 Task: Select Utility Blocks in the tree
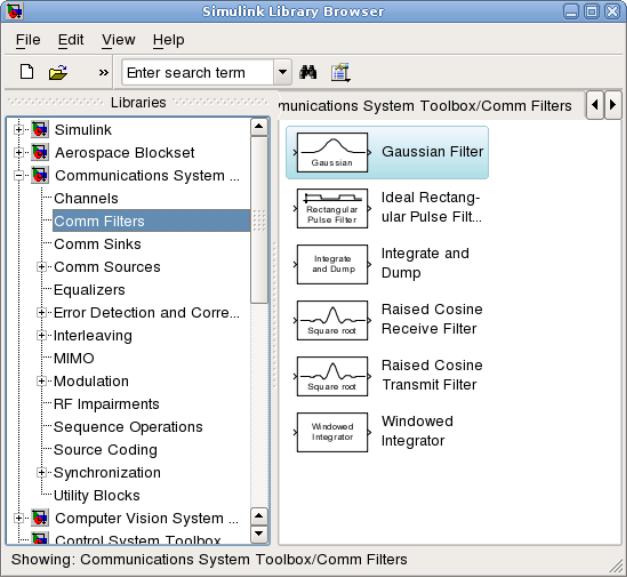[97, 495]
